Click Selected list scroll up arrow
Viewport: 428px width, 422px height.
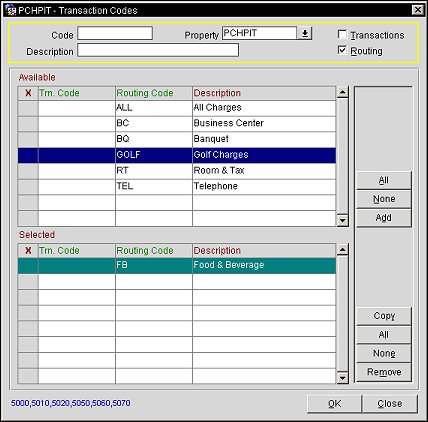(x=343, y=250)
